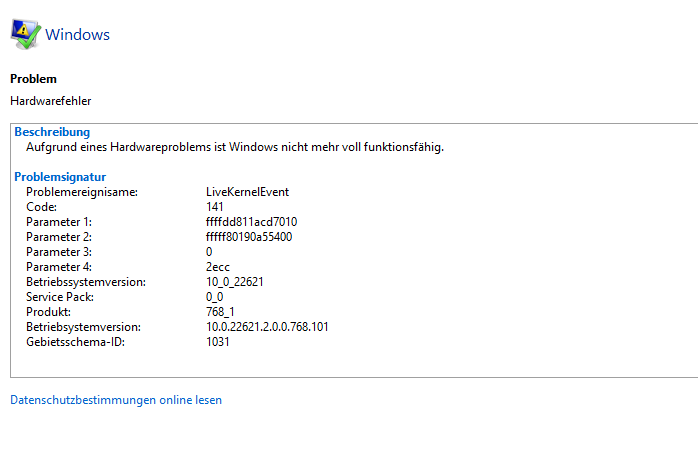Screen dimensions: 698x462
Task: Click the value '10.0.22621.2.0.0.768.101'
Action: point(267,327)
